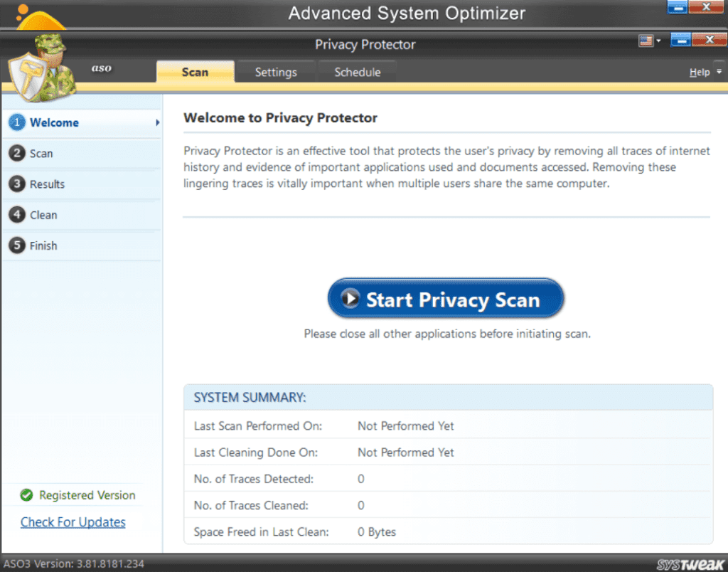The height and width of the screenshot is (572, 728).
Task: Click the play icon on Start Privacy Scan
Action: (x=350, y=298)
